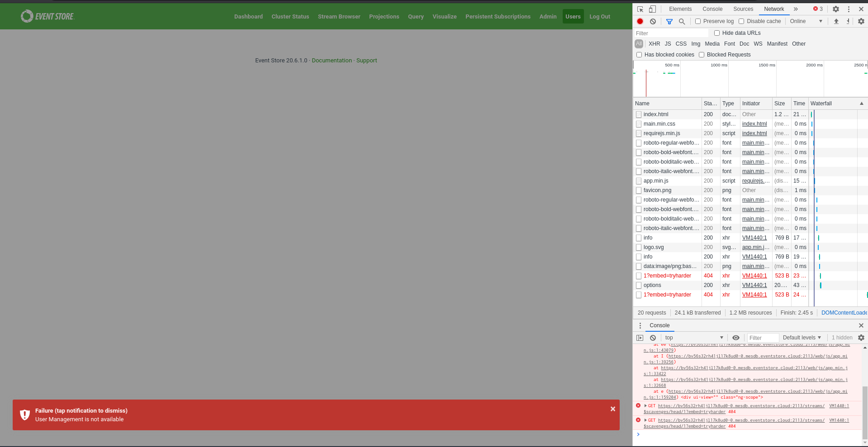
Task: Click the error icon of the last GET
Action: click(x=638, y=420)
